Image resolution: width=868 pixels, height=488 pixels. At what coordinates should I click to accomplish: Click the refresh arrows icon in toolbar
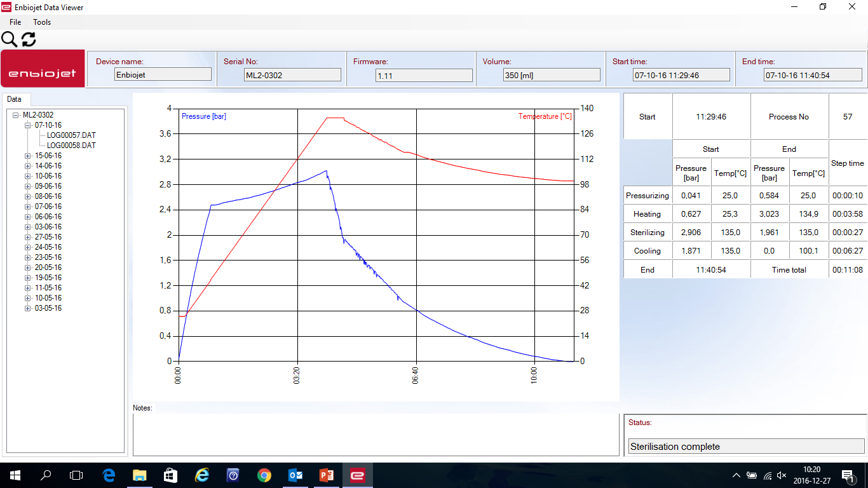(x=29, y=39)
